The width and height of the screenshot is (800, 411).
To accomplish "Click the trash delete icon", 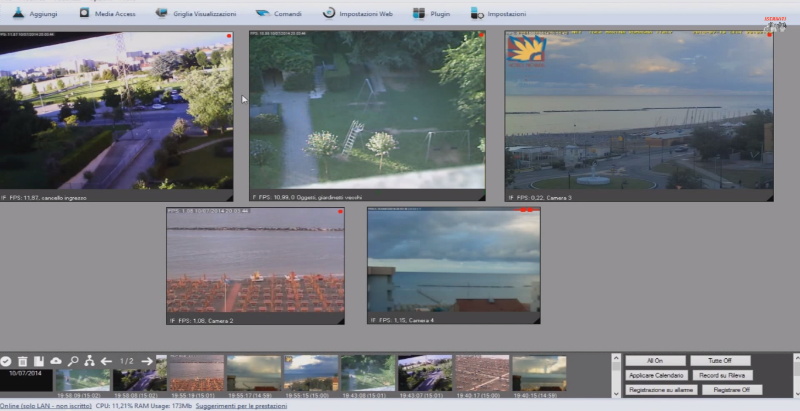I will pyautogui.click(x=22, y=361).
